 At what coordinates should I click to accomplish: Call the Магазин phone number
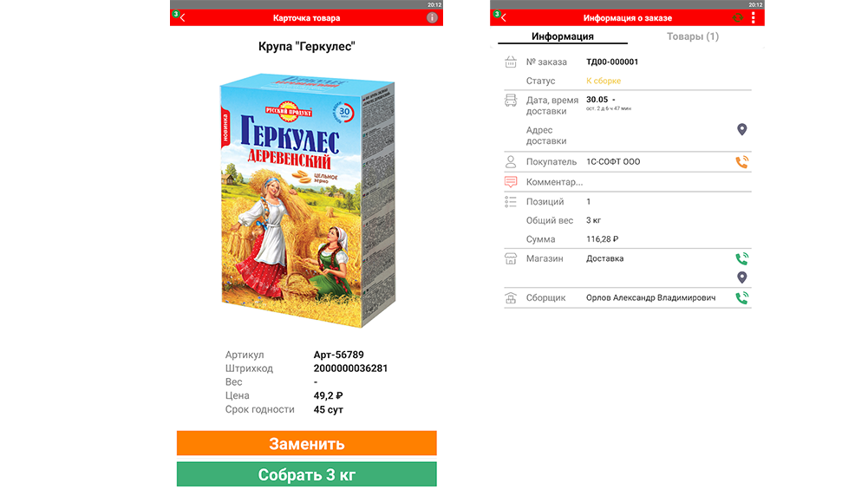(741, 258)
